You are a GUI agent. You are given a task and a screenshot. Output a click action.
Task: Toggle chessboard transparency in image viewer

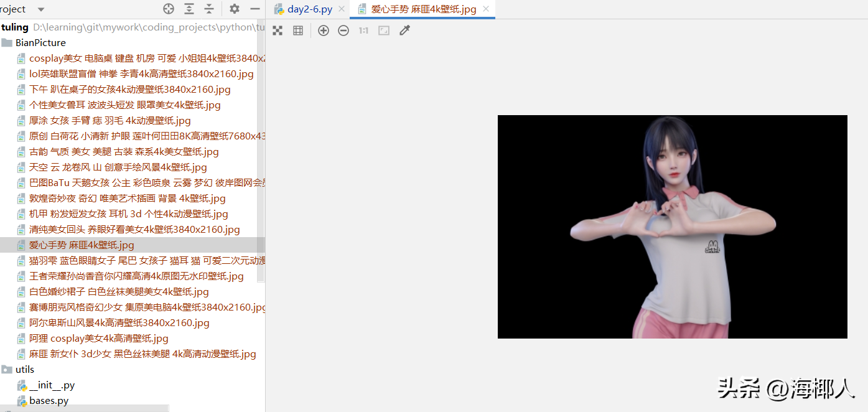click(x=278, y=30)
